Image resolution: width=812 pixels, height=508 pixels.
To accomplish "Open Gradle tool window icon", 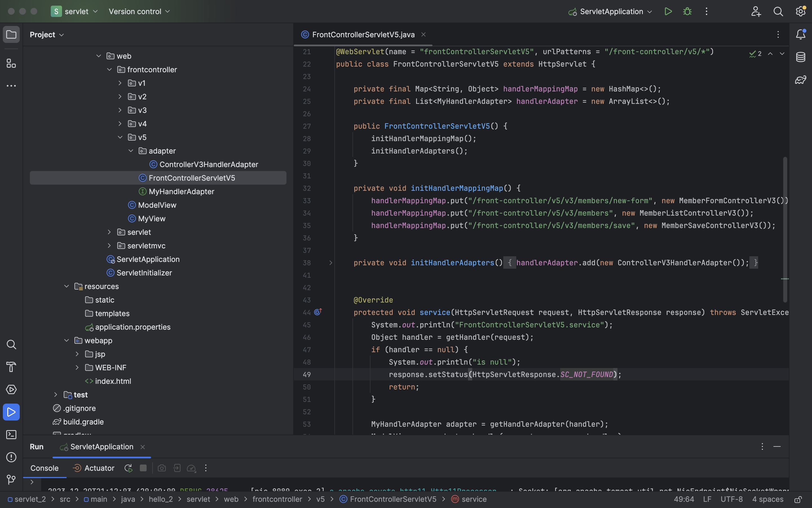I will click(801, 80).
